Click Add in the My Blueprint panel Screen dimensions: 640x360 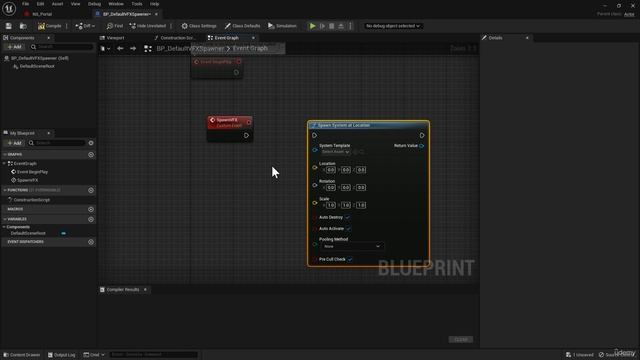pyautogui.click(x=15, y=143)
